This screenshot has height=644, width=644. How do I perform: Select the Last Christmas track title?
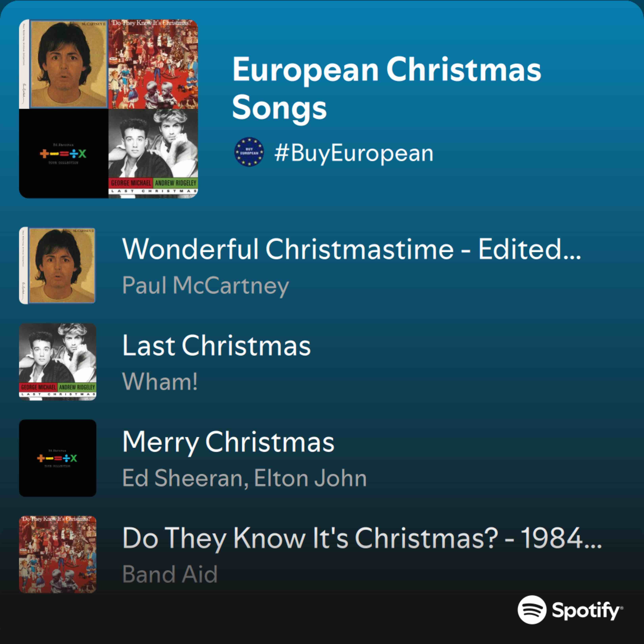216,345
